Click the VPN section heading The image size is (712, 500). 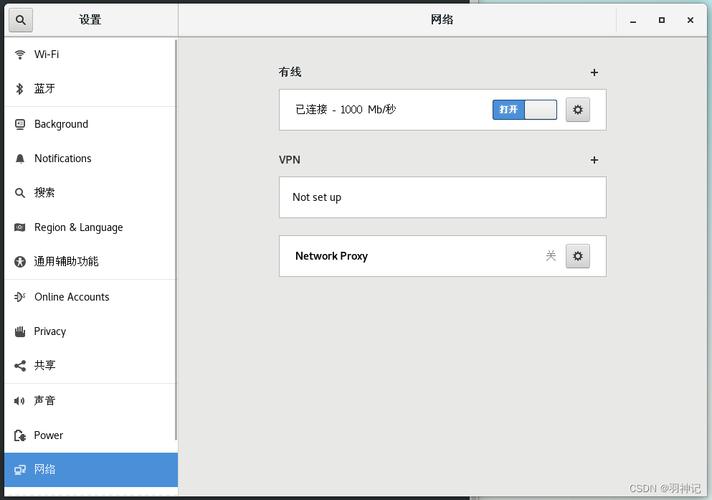[x=290, y=160]
